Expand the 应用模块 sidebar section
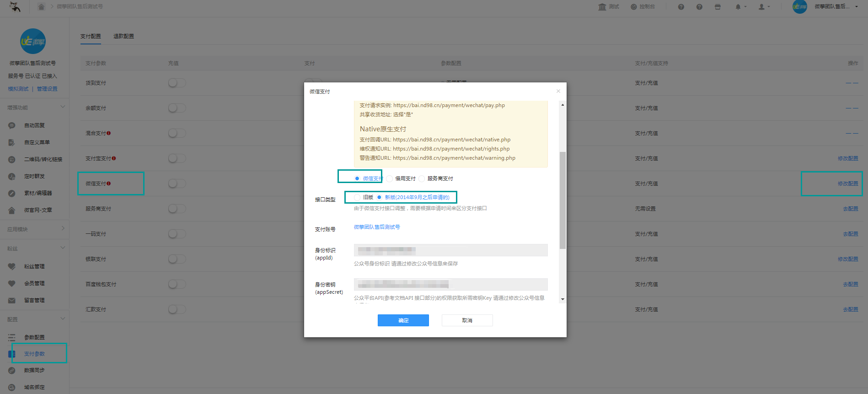Screen dimensions: 868x394 coord(63,228)
